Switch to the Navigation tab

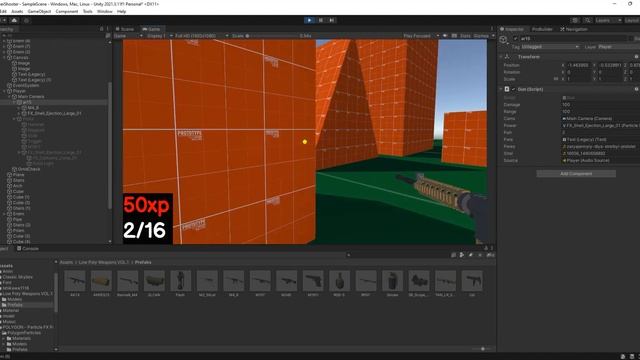coord(574,29)
